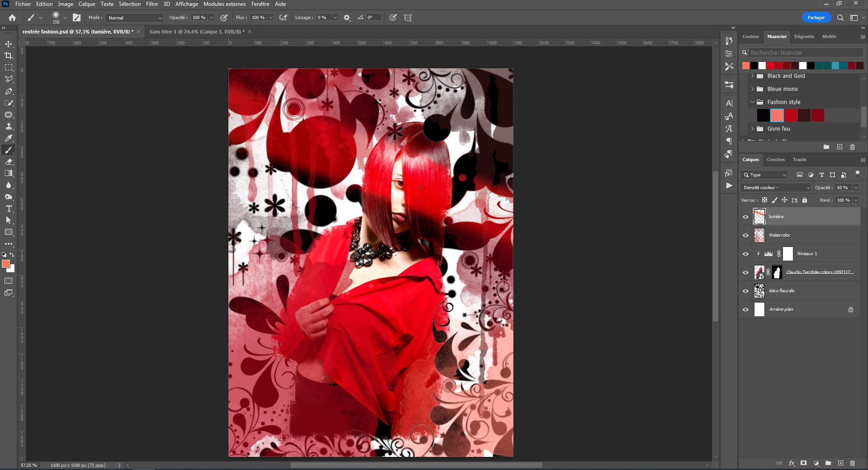Viewport: 868px width, 470px height.
Task: Go to the Home screen
Action: tap(12, 18)
